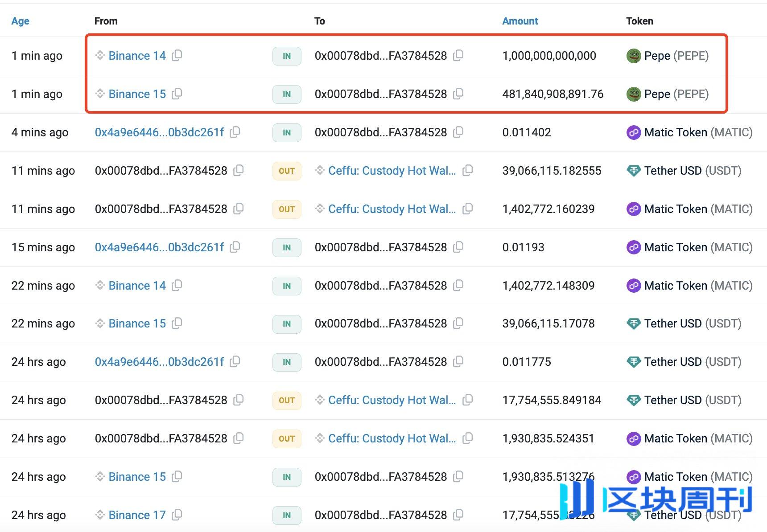Click the Matic token icon in the 0.011402 row
The height and width of the screenshot is (532, 767).
634,132
